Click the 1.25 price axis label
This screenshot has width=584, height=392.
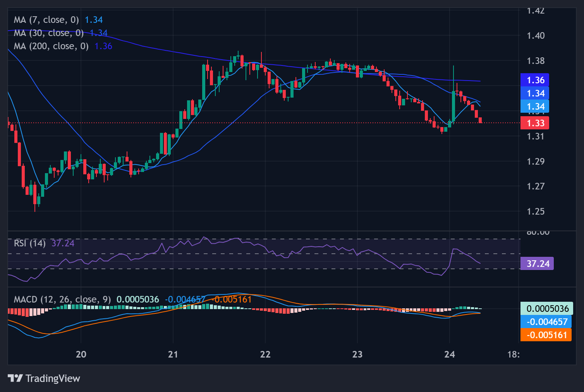point(536,211)
